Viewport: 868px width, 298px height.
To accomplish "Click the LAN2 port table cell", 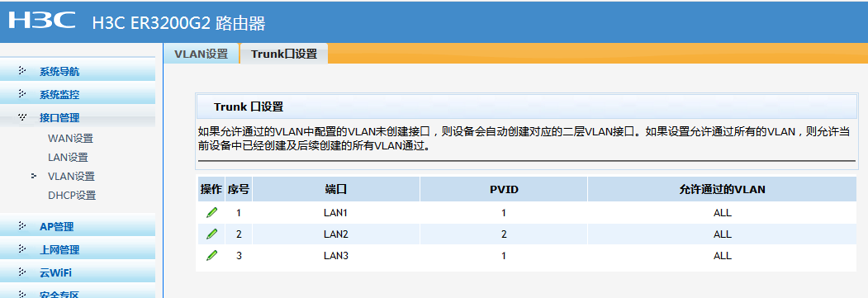I will (x=336, y=234).
